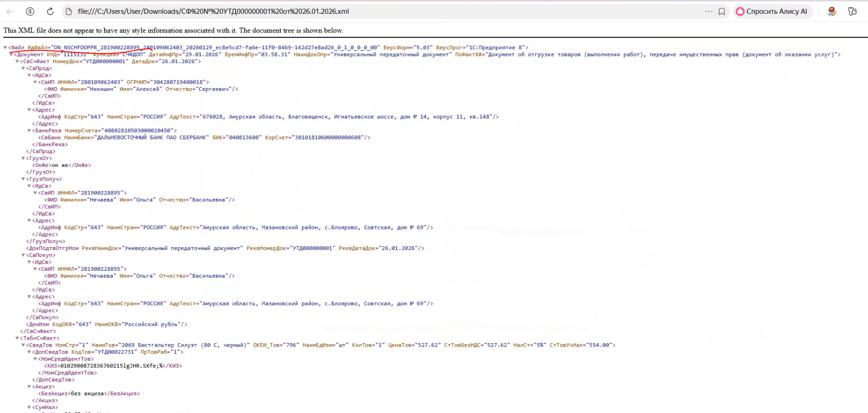Click the ИдФайл value starting ON_NSCHFDOPPR
Image resolution: width=868 pixels, height=413 pixels.
pos(216,48)
